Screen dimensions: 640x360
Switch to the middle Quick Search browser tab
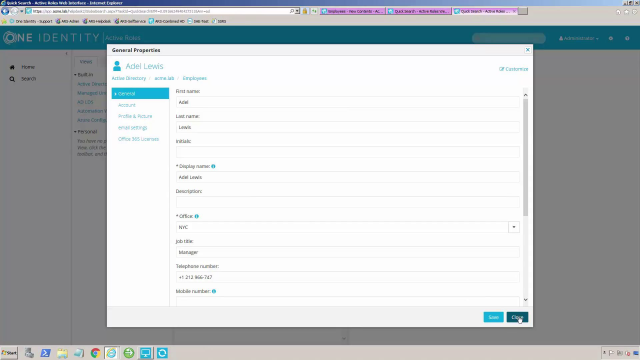(419, 11)
